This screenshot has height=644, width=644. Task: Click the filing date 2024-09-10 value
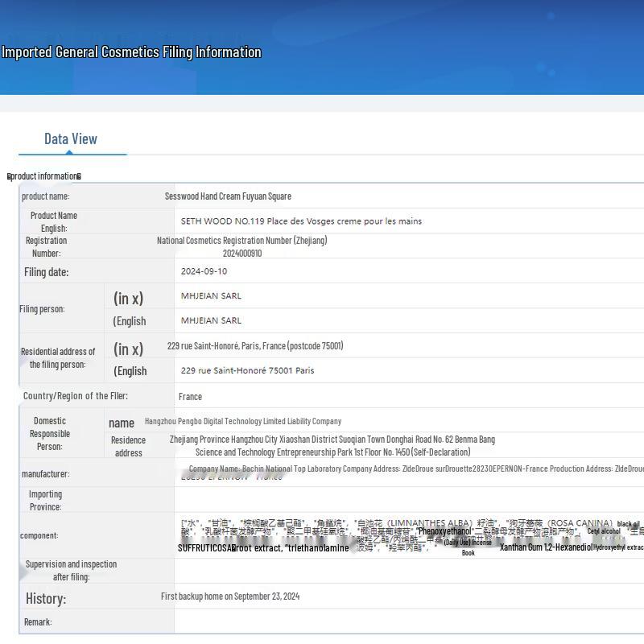[x=204, y=271]
